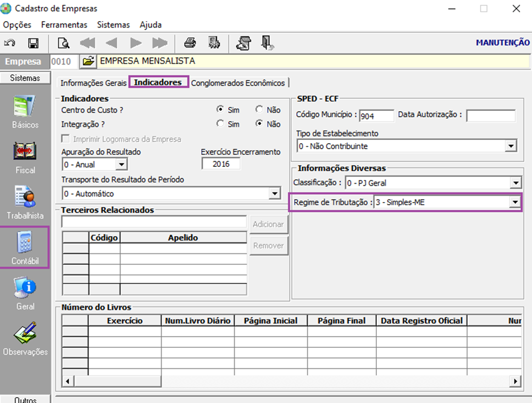This screenshot has width=532, height=403.
Task: Click the Página Final column header
Action: (x=342, y=321)
